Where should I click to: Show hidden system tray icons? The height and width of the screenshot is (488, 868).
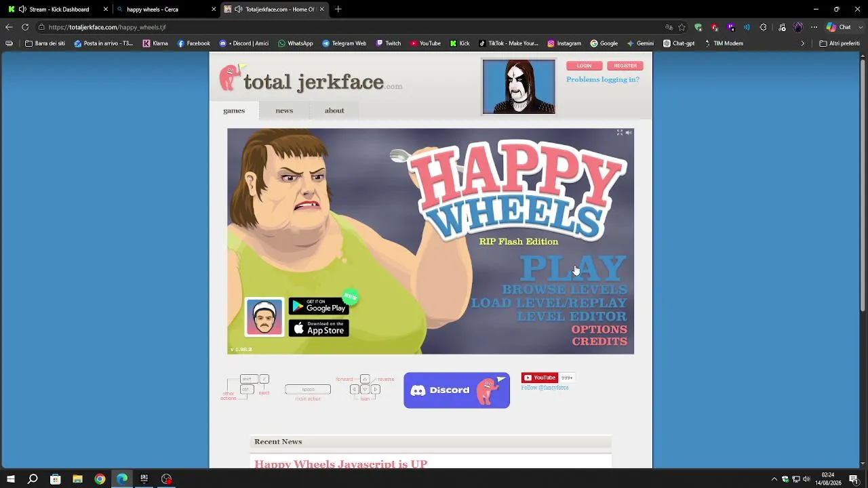[774, 479]
